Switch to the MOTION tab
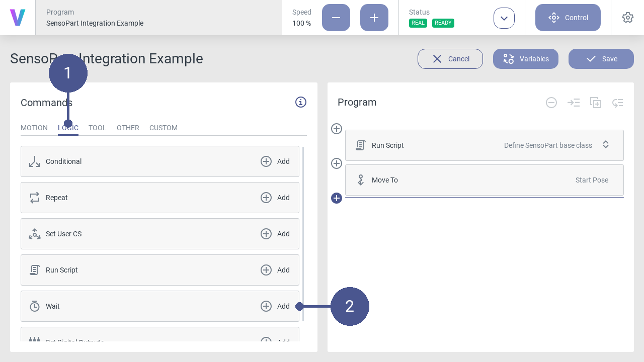The height and width of the screenshot is (362, 644). [x=34, y=128]
